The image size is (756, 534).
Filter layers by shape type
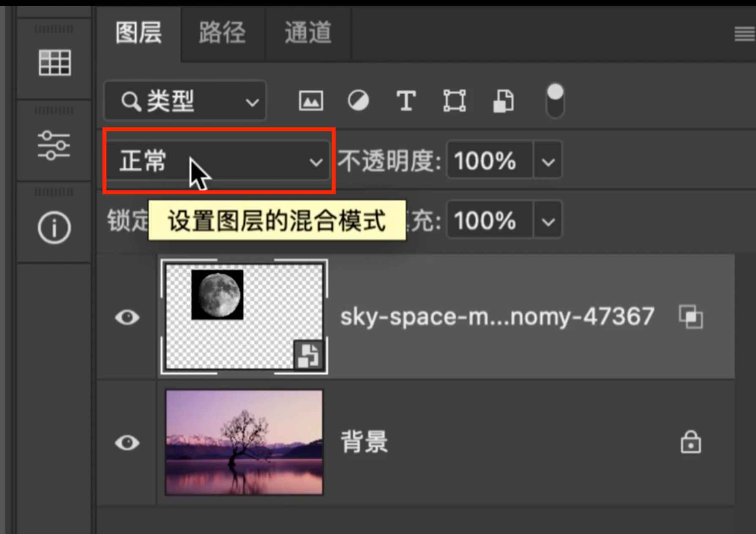[454, 101]
